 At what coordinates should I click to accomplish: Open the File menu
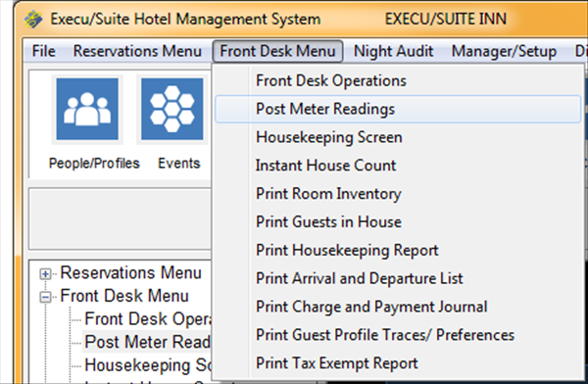[43, 51]
